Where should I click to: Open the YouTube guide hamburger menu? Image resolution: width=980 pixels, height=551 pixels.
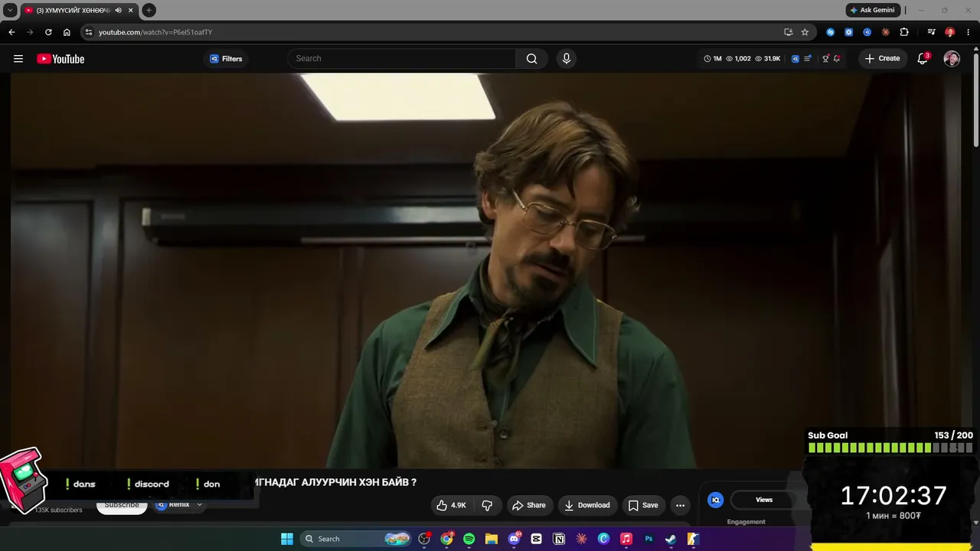(18, 59)
